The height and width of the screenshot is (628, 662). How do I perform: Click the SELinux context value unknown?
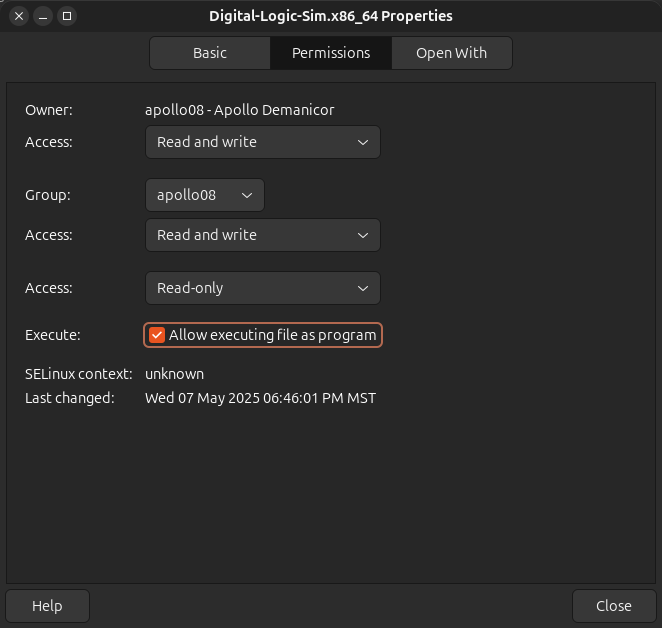click(x=174, y=374)
